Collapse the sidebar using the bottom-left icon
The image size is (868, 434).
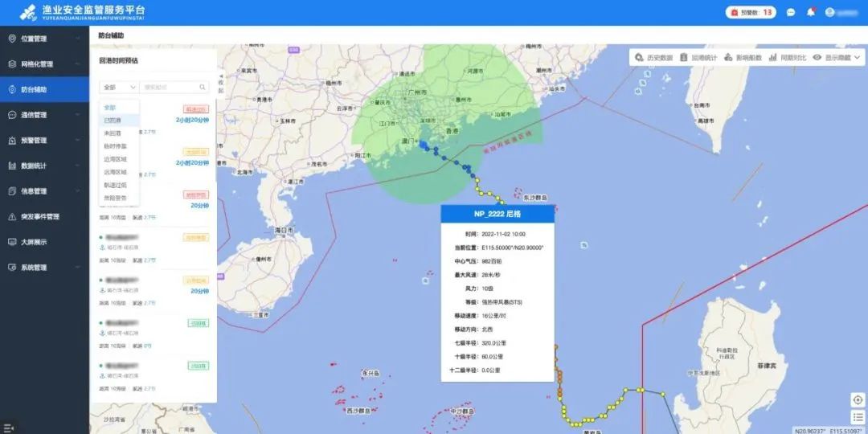[x=8, y=428]
